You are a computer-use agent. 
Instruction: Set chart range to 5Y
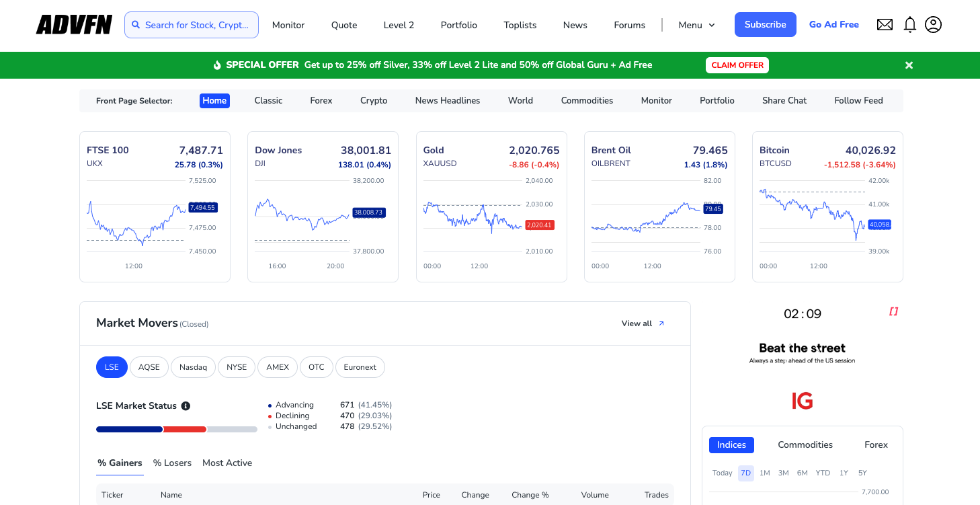click(862, 473)
